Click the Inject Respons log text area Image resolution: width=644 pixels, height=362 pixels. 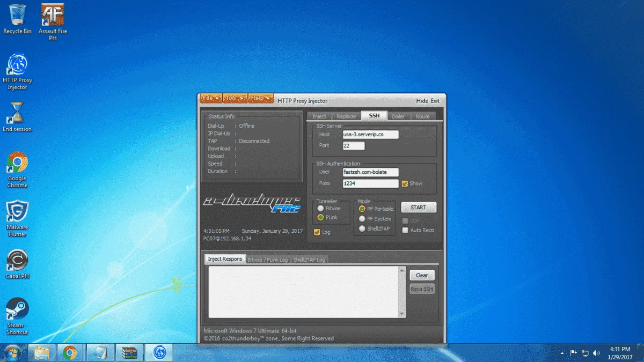tap(304, 292)
